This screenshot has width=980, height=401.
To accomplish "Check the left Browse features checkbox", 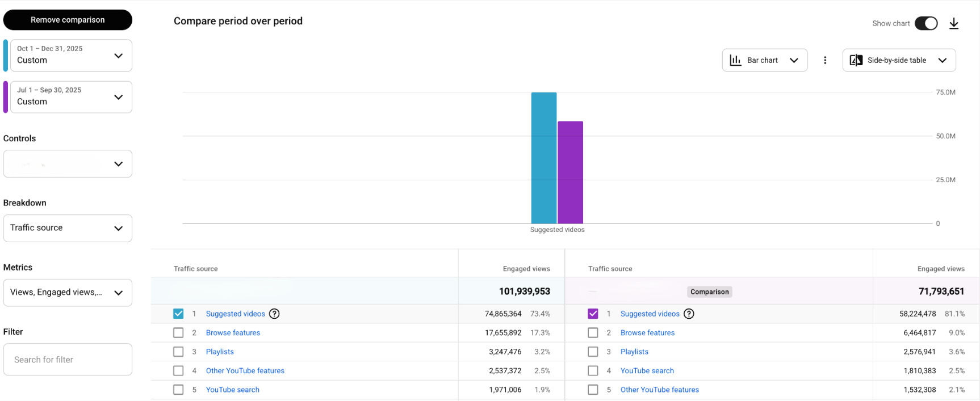I will pos(178,333).
